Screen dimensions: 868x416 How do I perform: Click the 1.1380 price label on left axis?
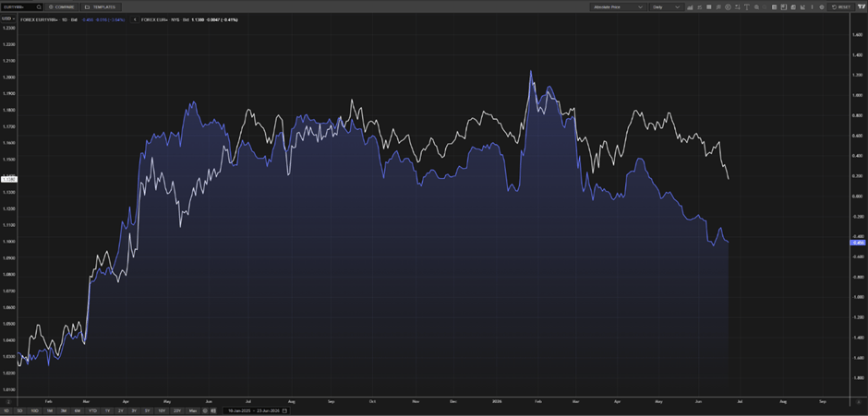pyautogui.click(x=9, y=179)
